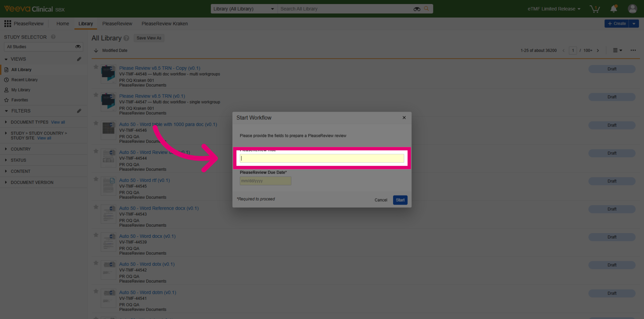Favorite Auto 50 - Word Reference docx
644x319 pixels.
96,207
